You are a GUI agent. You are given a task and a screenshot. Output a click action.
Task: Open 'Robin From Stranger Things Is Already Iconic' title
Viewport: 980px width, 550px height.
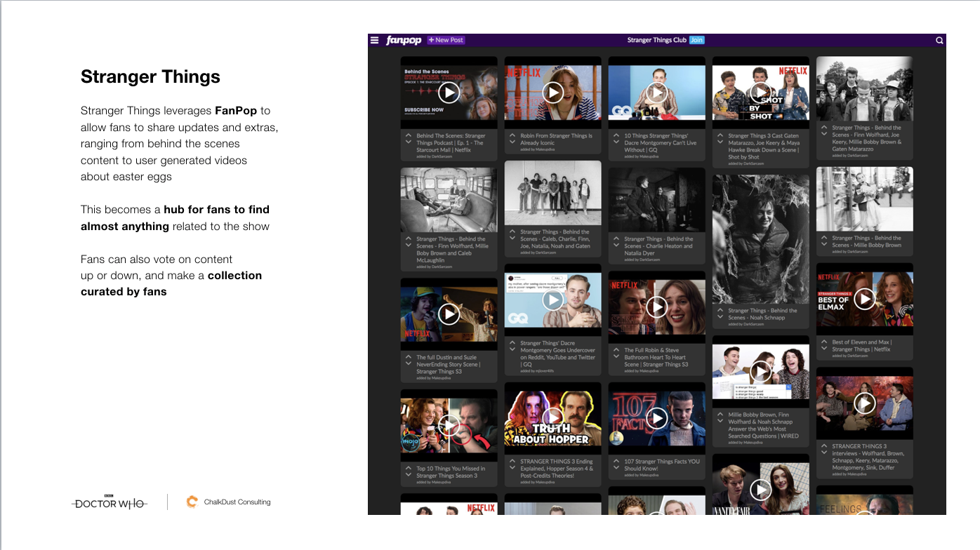[556, 139]
